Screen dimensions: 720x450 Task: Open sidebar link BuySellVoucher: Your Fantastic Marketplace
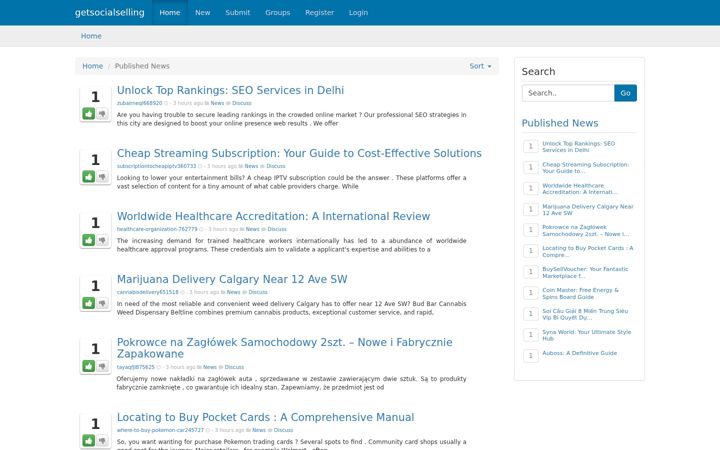(585, 273)
